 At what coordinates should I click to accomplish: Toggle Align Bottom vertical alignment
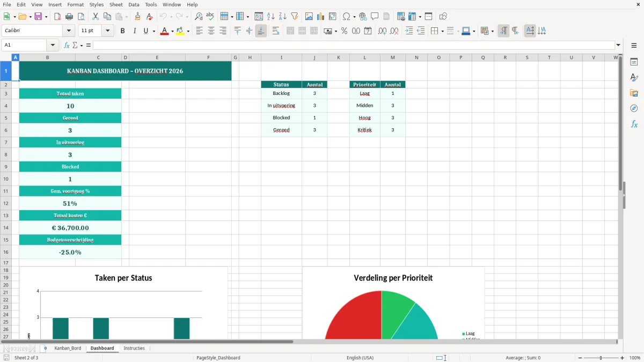pos(261,31)
